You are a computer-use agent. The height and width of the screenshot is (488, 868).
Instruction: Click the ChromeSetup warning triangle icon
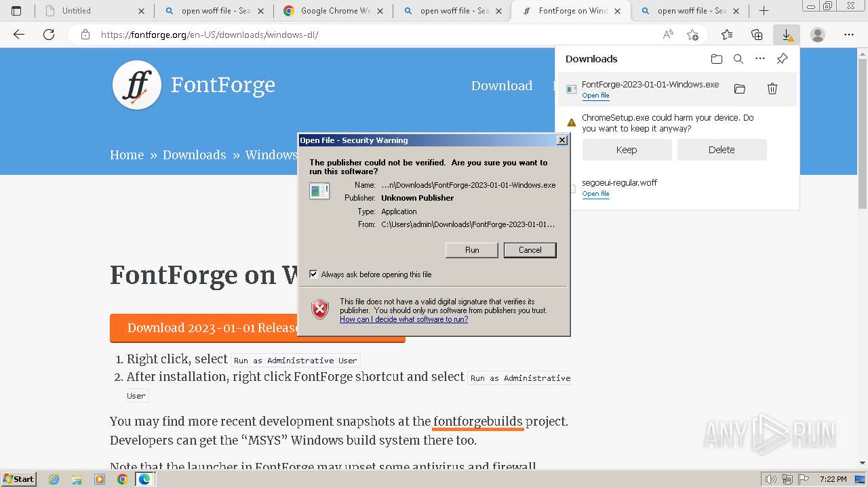pyautogui.click(x=572, y=123)
